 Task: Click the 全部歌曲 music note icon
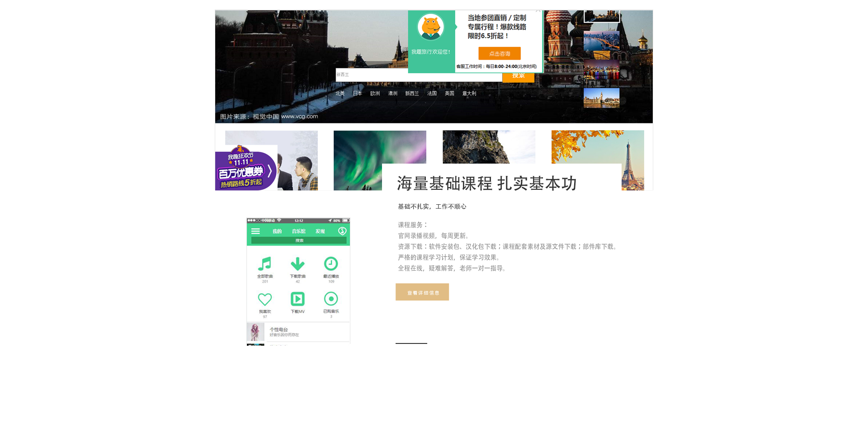click(x=265, y=264)
